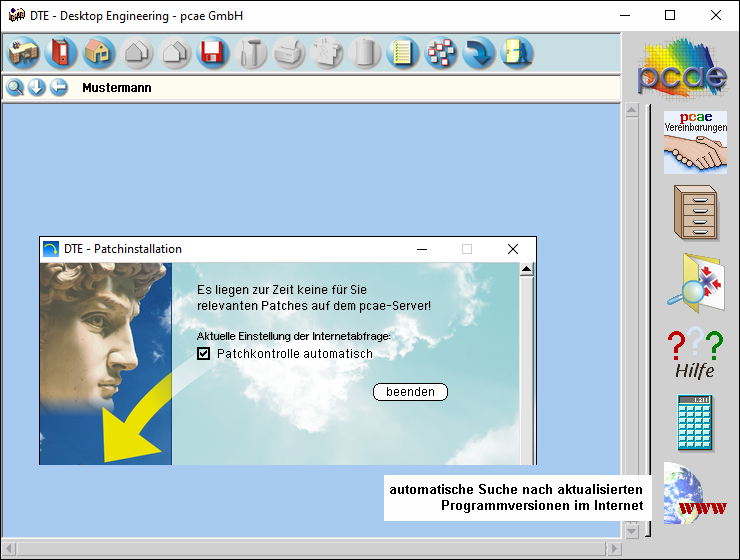Close the DTE Patchinstallation dialog

tap(513, 249)
